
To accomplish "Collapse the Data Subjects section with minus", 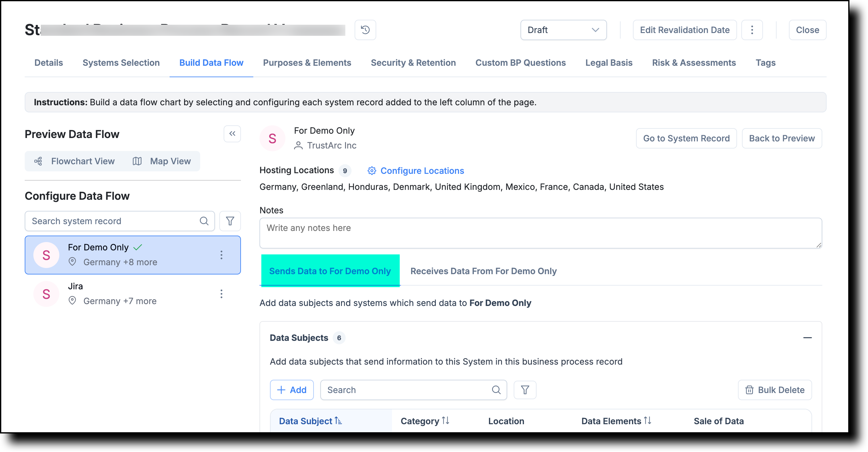I will [807, 337].
